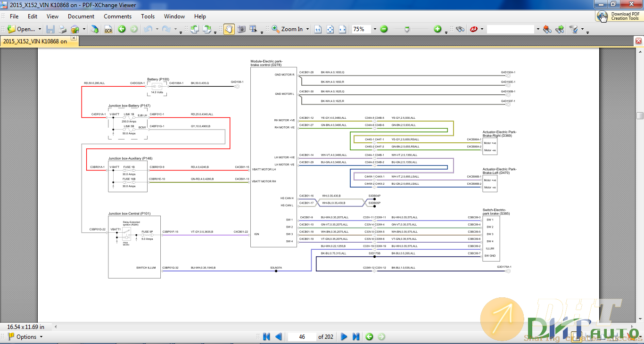
Task: Jump to the first page
Action: click(x=266, y=336)
